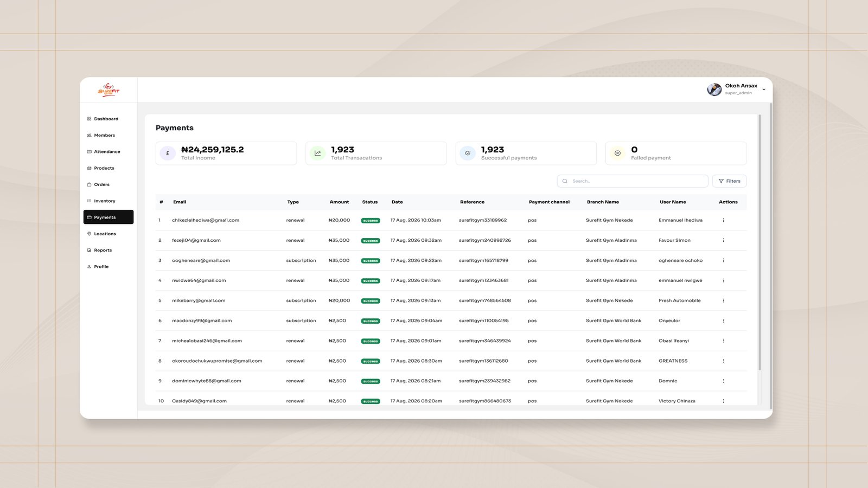
Task: Select the Payments sidebar item
Action: (108, 217)
